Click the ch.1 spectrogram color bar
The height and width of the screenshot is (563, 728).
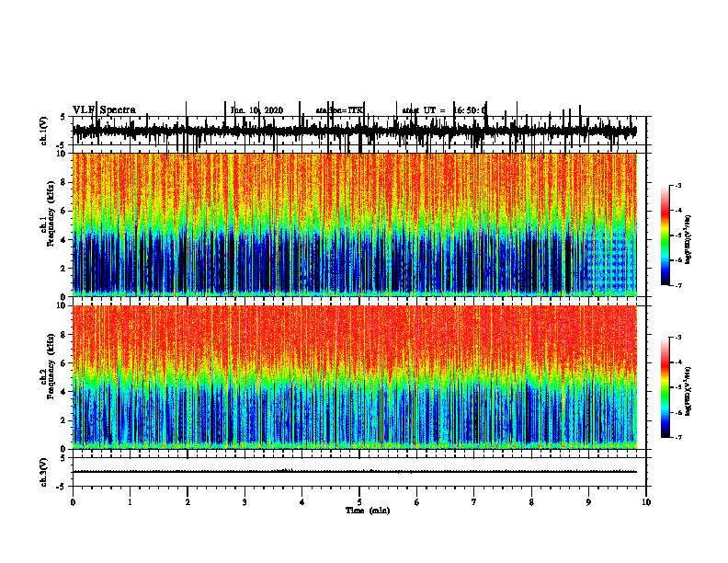click(x=665, y=236)
